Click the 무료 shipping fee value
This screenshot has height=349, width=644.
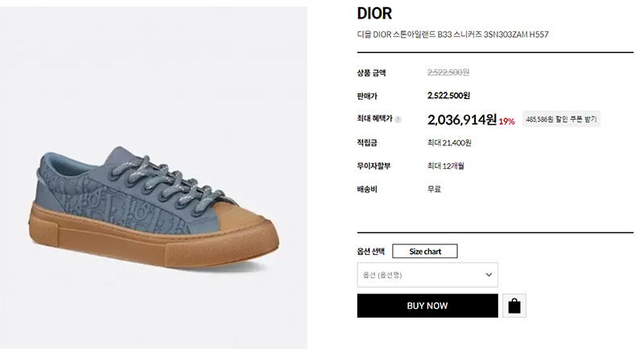coord(434,189)
